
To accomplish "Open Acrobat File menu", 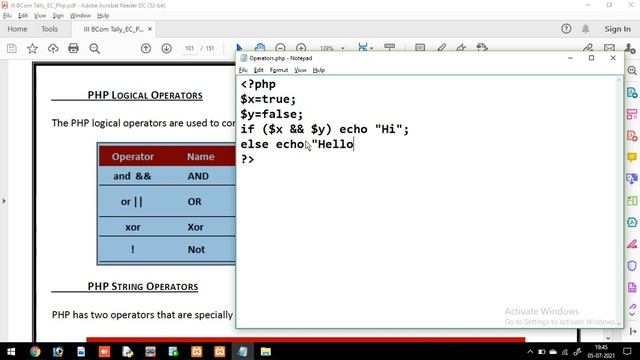I will point(7,16).
